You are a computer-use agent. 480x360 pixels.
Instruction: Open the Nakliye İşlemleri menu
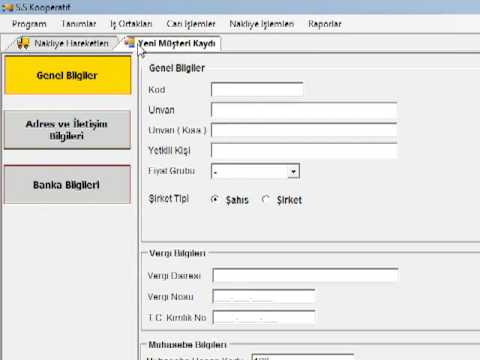pyautogui.click(x=262, y=24)
